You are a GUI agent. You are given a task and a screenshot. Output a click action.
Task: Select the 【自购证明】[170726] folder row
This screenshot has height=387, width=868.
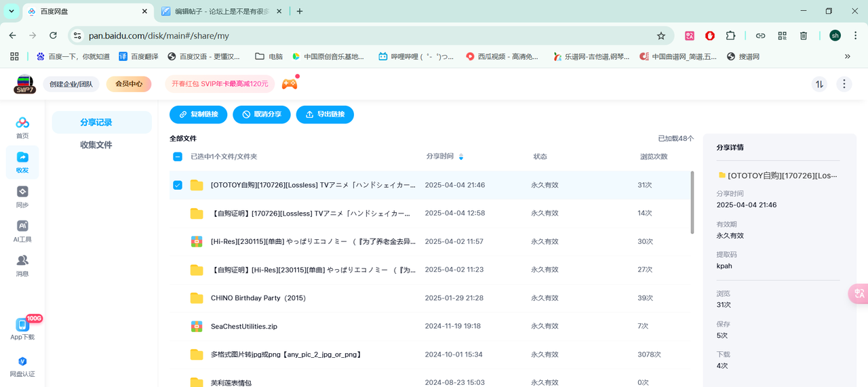[x=431, y=213]
